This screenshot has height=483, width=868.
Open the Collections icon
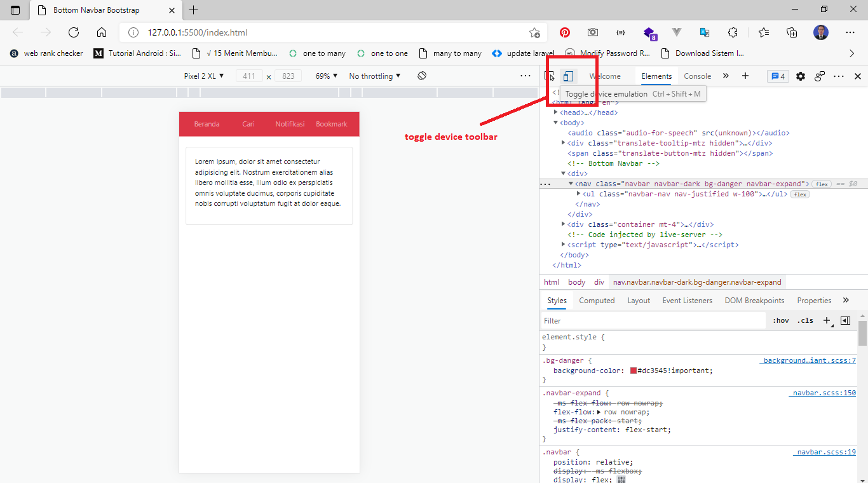[792, 32]
